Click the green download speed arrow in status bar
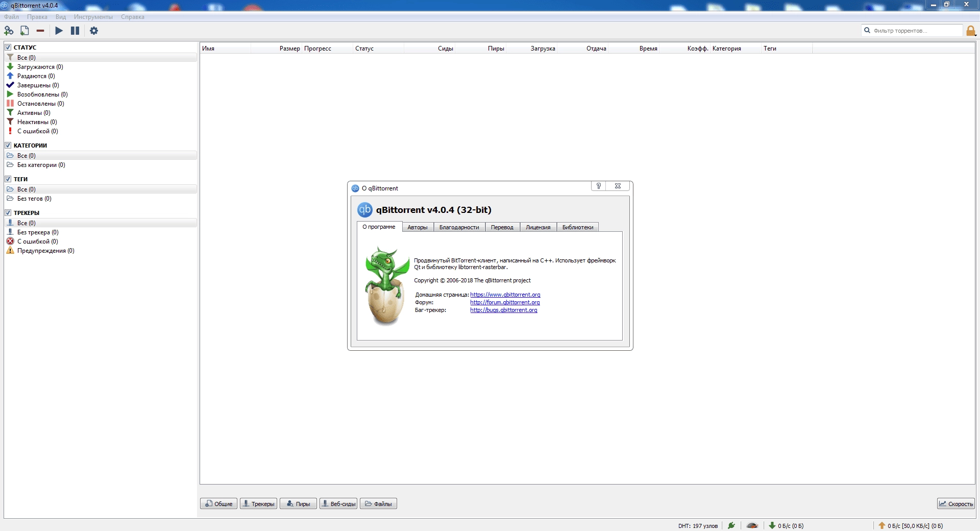Viewport: 980px width, 531px height. point(772,525)
